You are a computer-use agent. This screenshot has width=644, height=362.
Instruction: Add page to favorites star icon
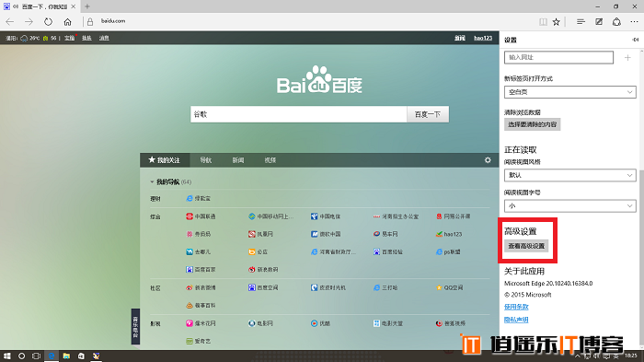556,22
